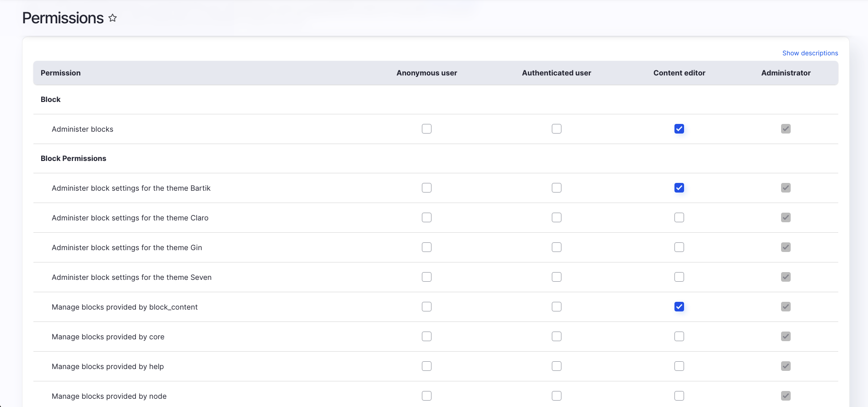Image resolution: width=868 pixels, height=407 pixels.
Task: Enable Claro theme block settings for Content editor
Action: [679, 218]
